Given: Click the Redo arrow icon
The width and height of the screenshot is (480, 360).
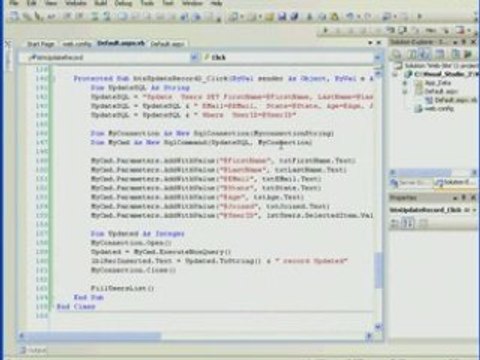Looking at the screenshot, I should coord(368,16).
